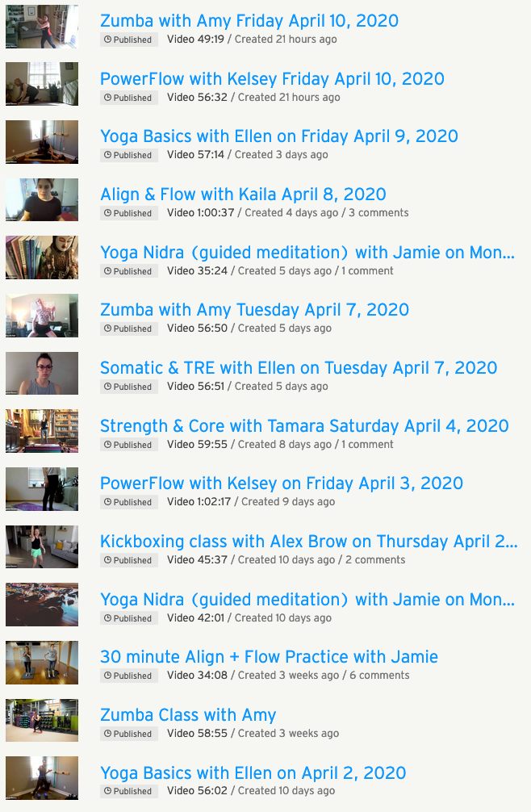Click thumbnail of Yoga Basics April 2

pyautogui.click(x=42, y=778)
